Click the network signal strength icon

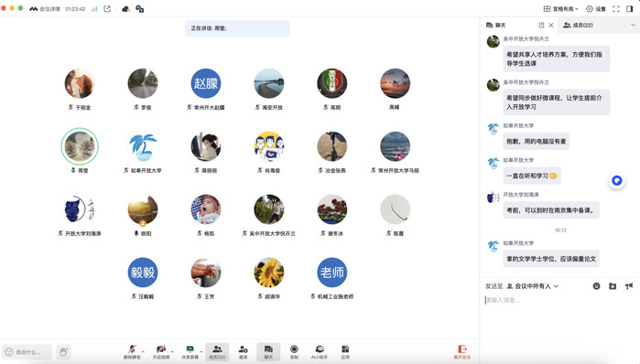[94, 8]
